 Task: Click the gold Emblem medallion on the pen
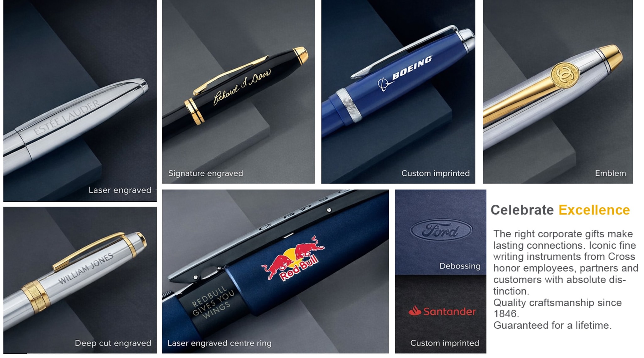pyautogui.click(x=564, y=75)
